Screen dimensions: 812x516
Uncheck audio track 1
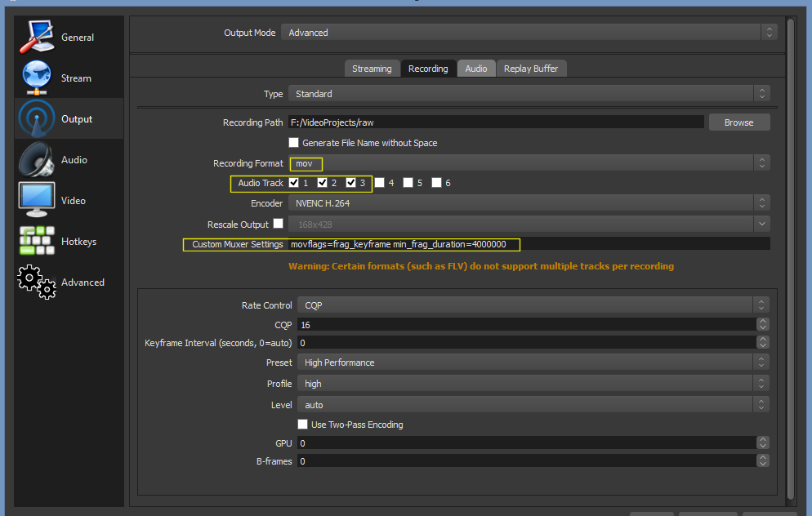[x=293, y=183]
